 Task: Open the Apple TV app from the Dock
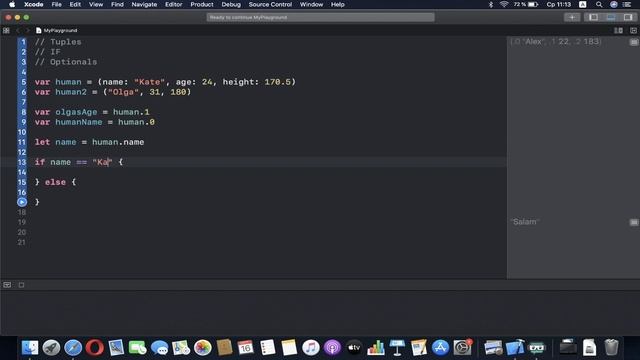354,348
